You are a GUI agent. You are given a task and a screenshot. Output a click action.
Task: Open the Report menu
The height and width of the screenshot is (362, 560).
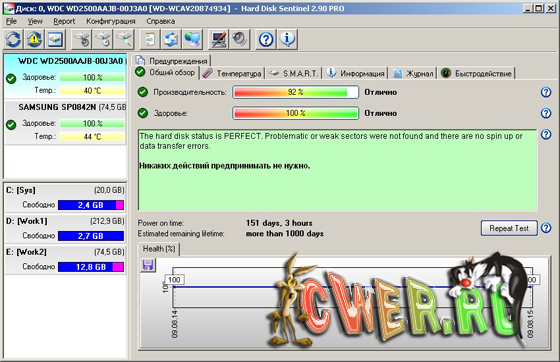[x=64, y=21]
